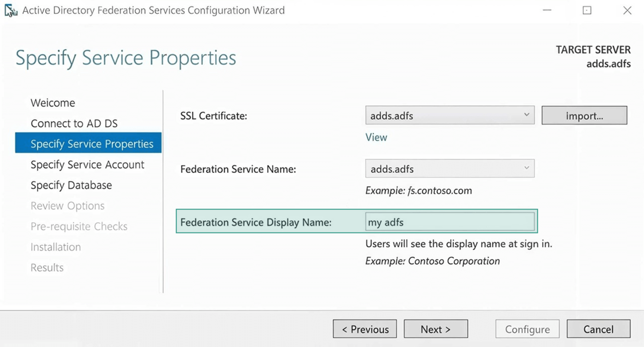
Task: Open the Specify Service Account step
Action: tap(87, 165)
